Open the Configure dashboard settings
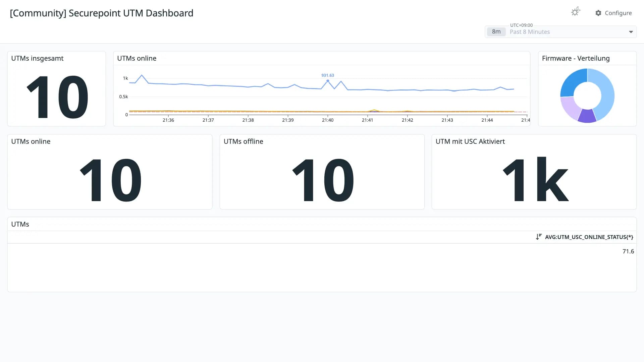This screenshot has width=644, height=362. click(613, 13)
